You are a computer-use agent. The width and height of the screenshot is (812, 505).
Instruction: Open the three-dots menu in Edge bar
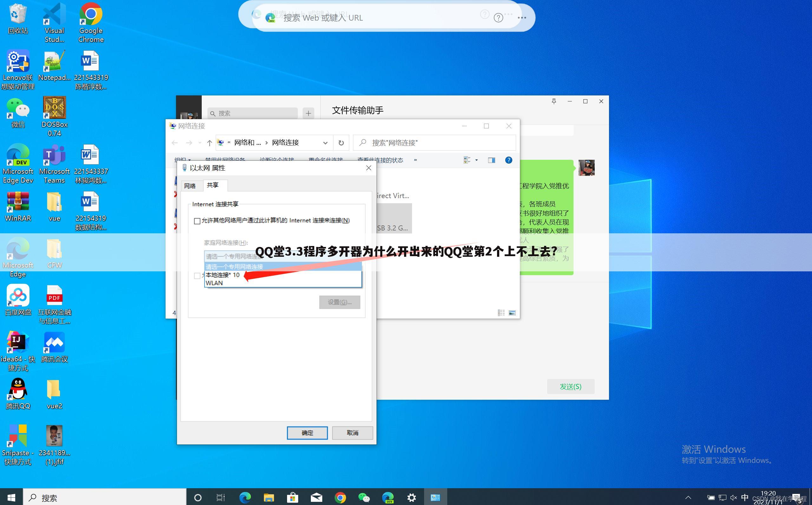522,18
